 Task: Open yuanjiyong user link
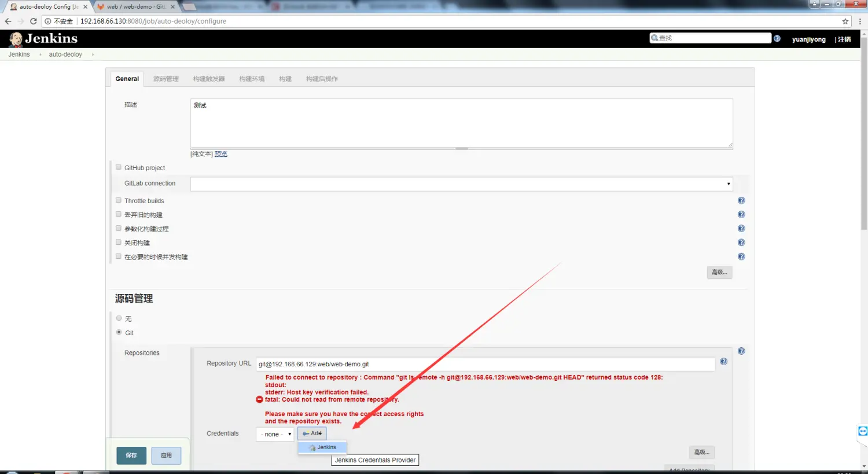click(x=808, y=39)
